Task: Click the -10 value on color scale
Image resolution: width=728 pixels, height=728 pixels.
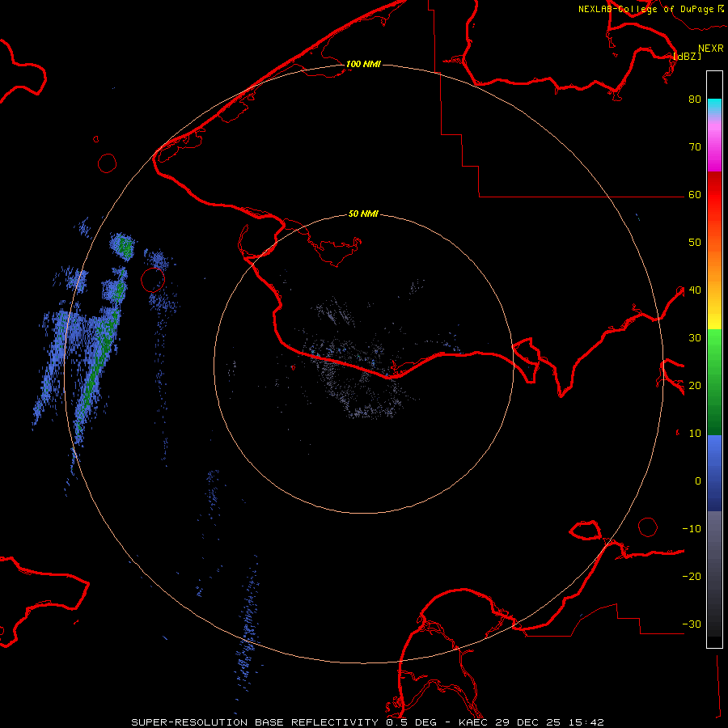Action: 692,529
